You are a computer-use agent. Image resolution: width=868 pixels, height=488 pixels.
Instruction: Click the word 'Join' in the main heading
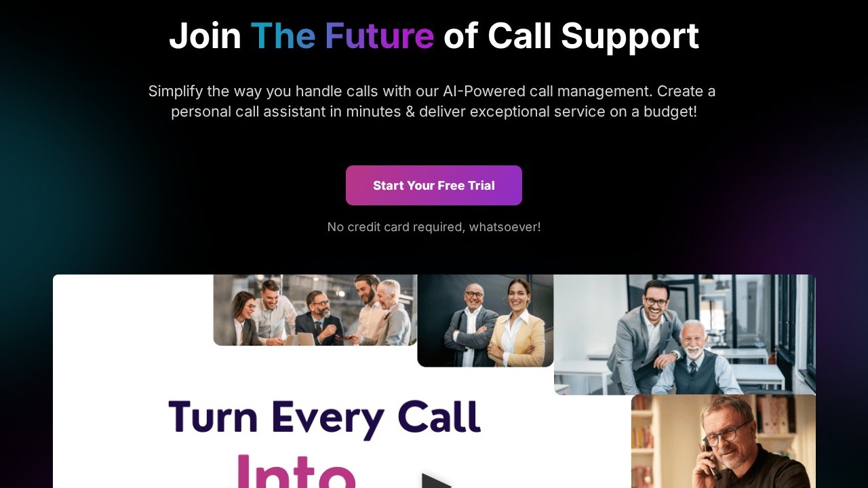(x=205, y=37)
